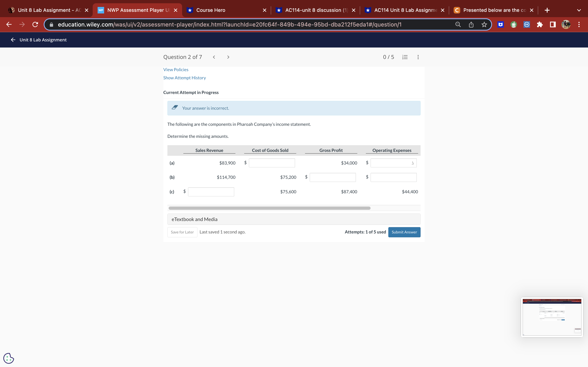Screen dimensions: 588x367
Task: Click the previous question arrow
Action: click(x=214, y=57)
